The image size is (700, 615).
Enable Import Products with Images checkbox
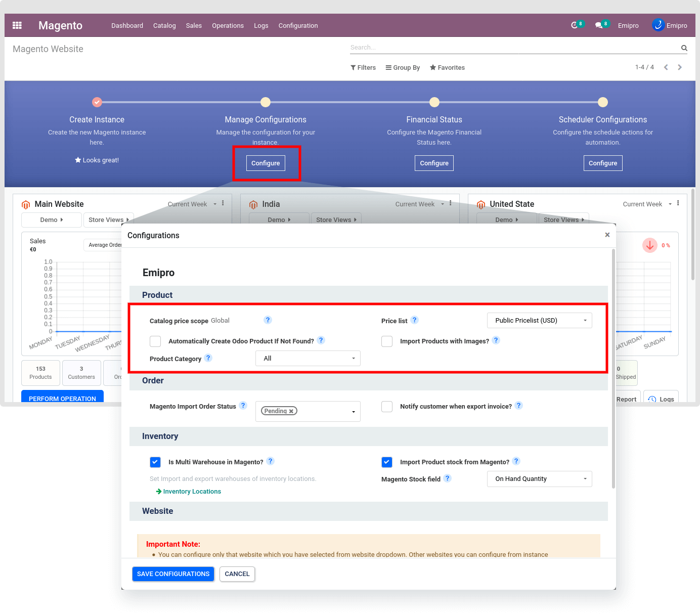pyautogui.click(x=387, y=341)
